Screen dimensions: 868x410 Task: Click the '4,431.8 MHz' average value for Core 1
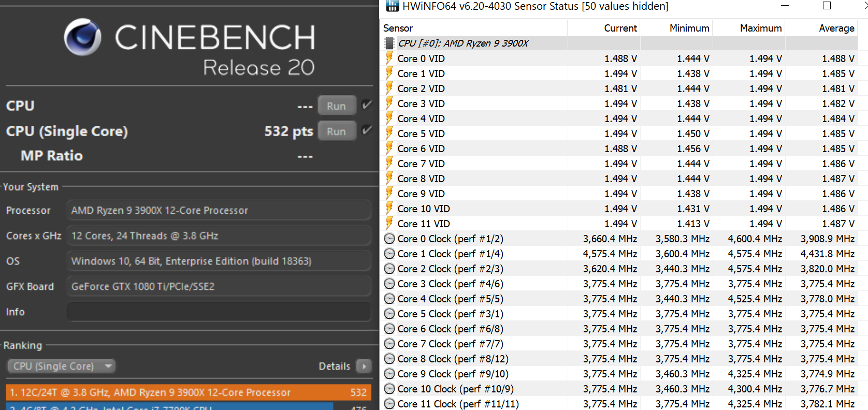pos(828,254)
